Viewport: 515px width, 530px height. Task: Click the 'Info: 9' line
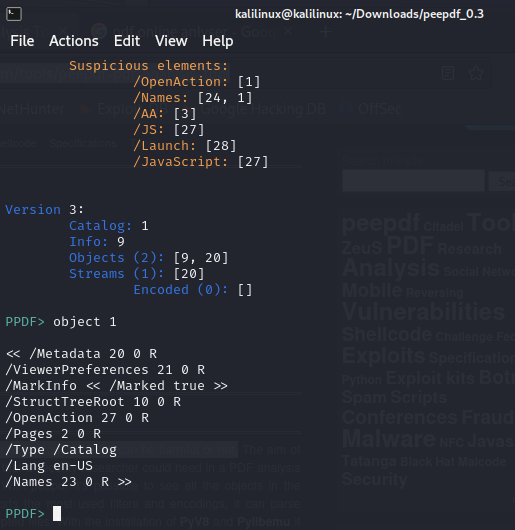[x=97, y=242]
